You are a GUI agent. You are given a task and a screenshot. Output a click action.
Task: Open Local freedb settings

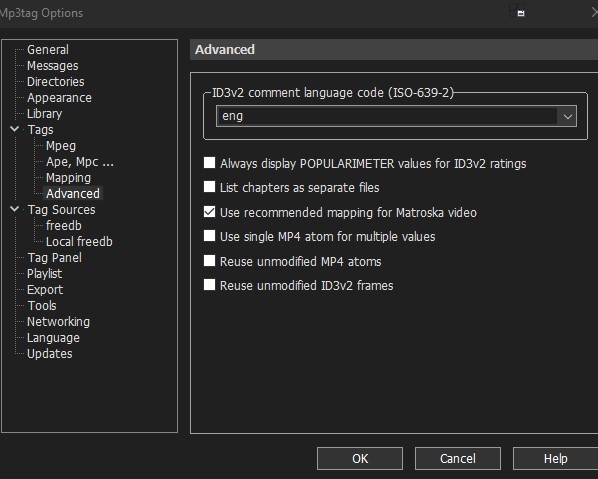79,242
